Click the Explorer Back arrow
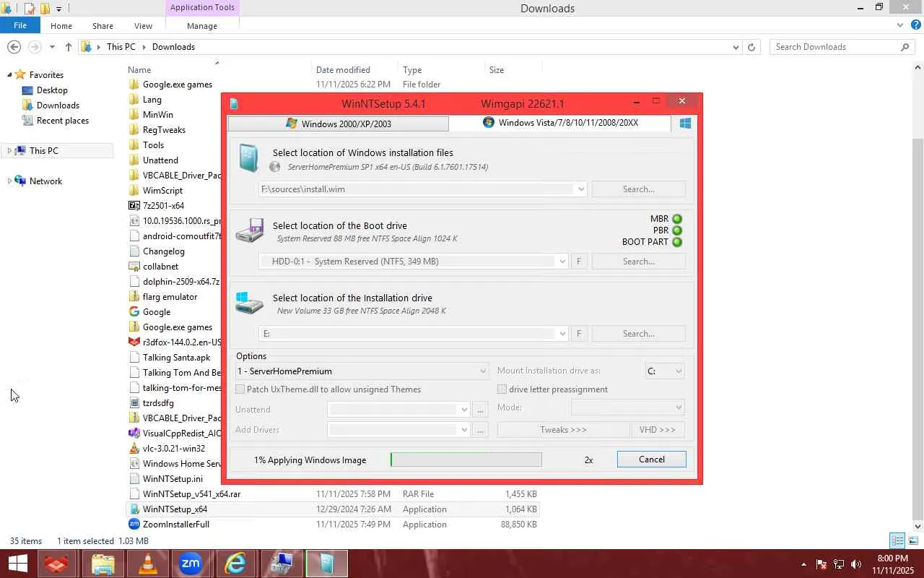This screenshot has width=924, height=578. [14, 47]
